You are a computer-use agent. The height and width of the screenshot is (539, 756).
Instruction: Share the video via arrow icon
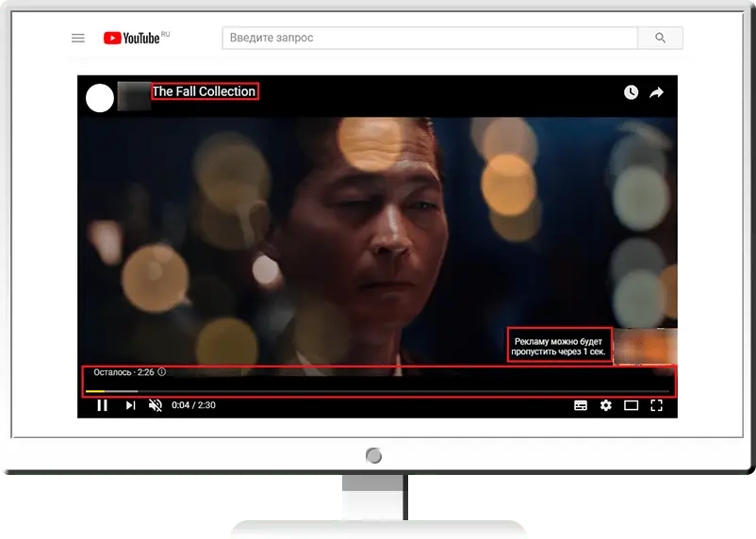click(656, 92)
